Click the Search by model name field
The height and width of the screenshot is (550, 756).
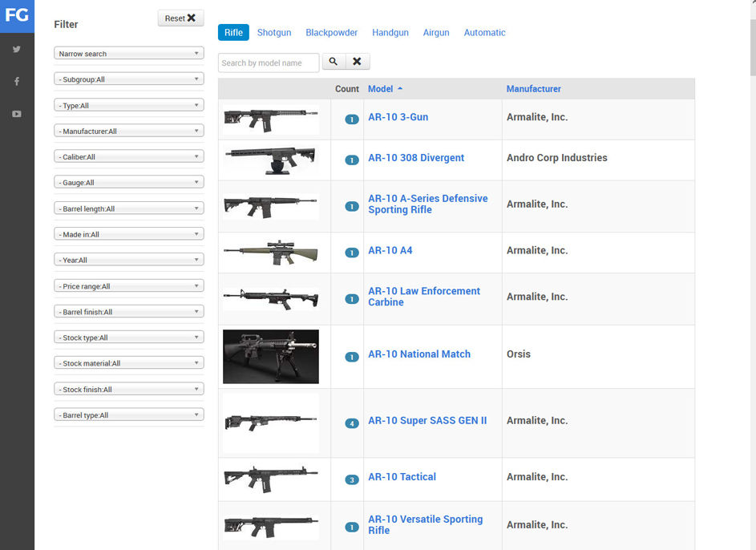(269, 63)
